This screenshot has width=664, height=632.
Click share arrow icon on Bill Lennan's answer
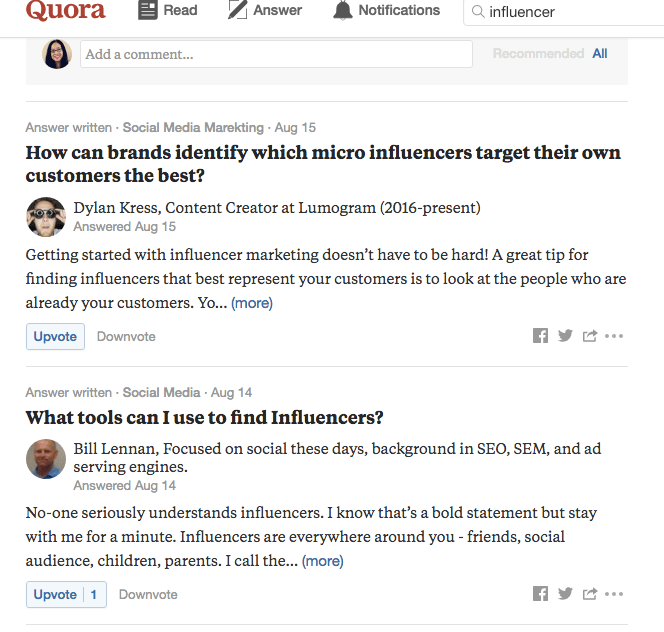coord(590,594)
